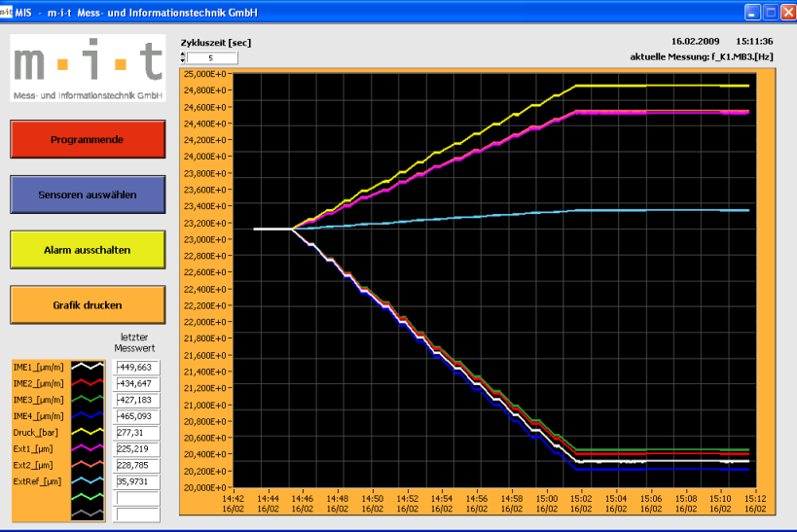Click the unlabeled light green legend swatch
Image resolution: width=797 pixels, height=532 pixels.
88,497
